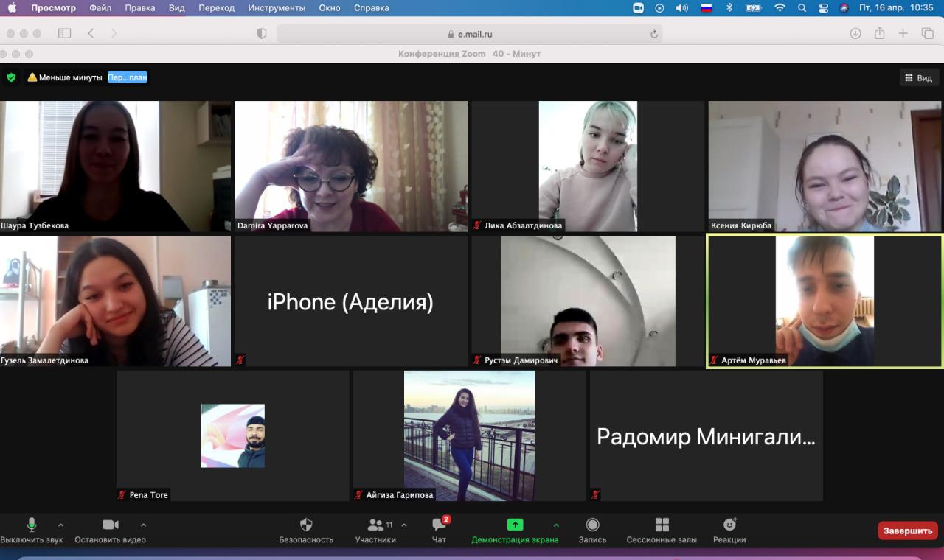Open the Инструменты menu

pos(277,8)
